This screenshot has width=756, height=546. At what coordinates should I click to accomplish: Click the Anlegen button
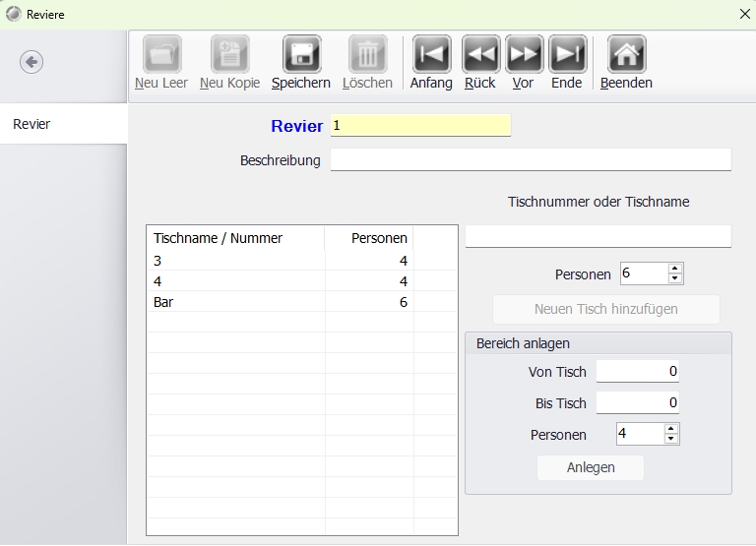591,467
